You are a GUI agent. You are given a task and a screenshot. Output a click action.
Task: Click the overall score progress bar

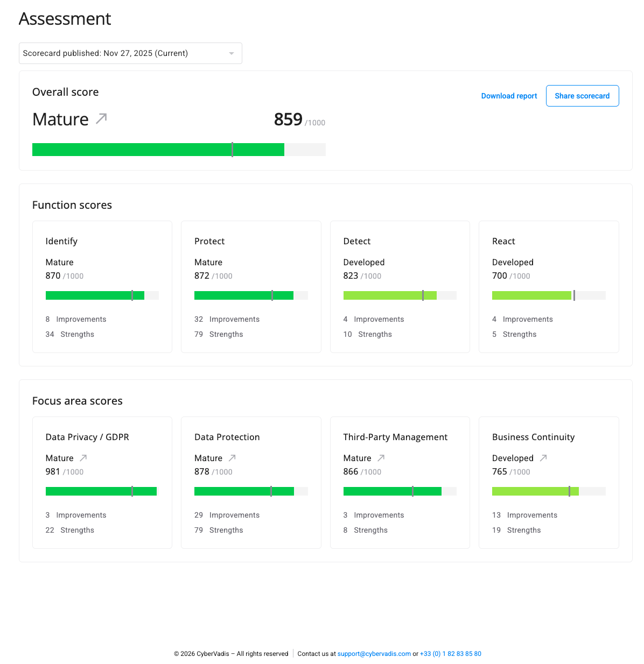tap(179, 150)
